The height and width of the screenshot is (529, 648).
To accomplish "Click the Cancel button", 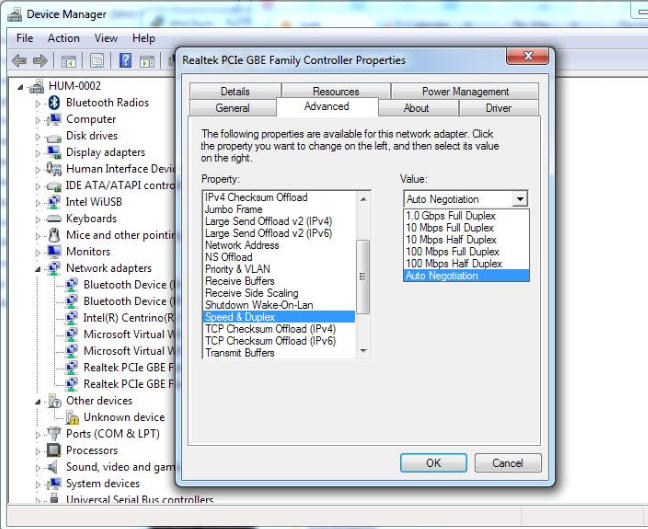I will tap(507, 463).
